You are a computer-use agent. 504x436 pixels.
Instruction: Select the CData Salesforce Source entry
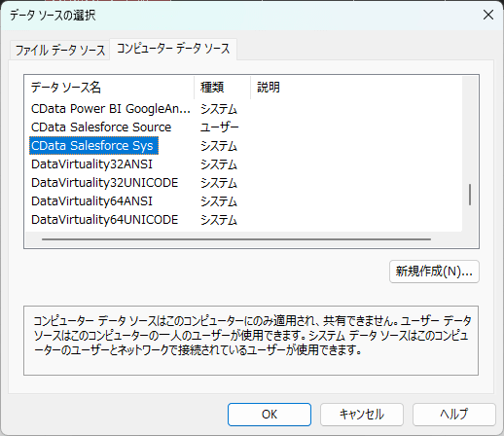point(101,127)
